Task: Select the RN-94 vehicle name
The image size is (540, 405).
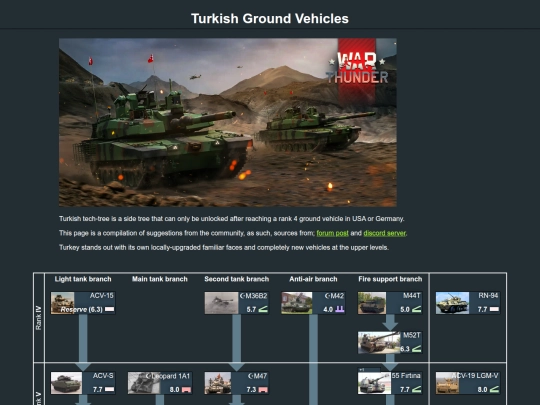Action: [488, 296]
